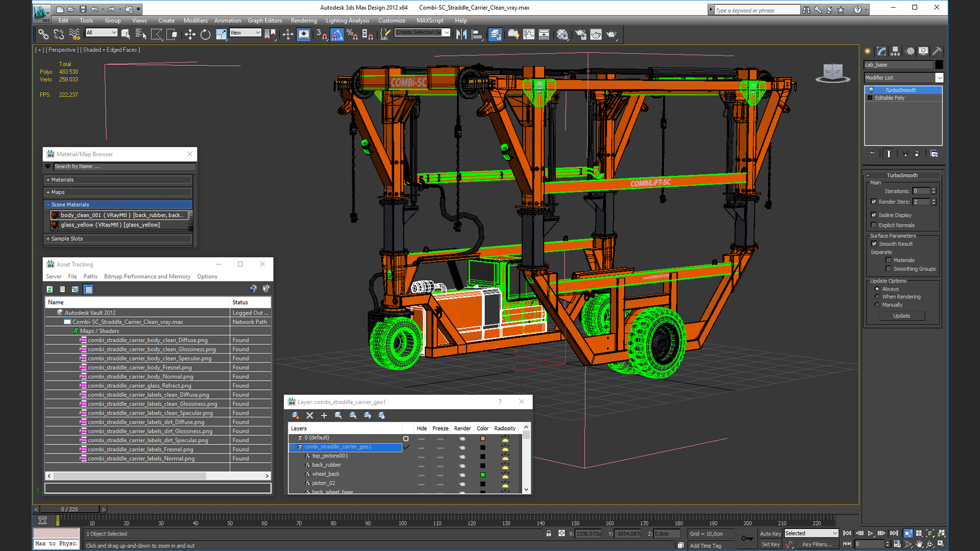Image resolution: width=980 pixels, height=551 pixels.
Task: Click Render Production teapot icon
Action: click(x=611, y=34)
